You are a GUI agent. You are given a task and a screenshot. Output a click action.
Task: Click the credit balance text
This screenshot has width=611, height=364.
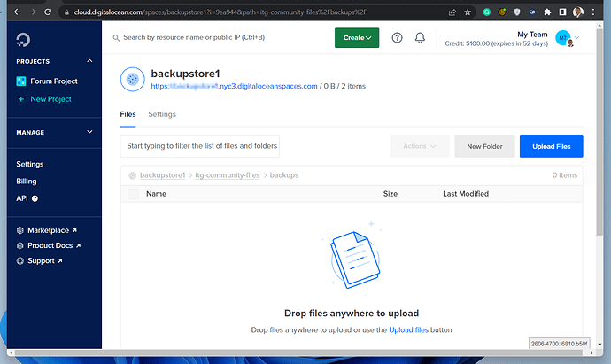pyautogui.click(x=496, y=43)
